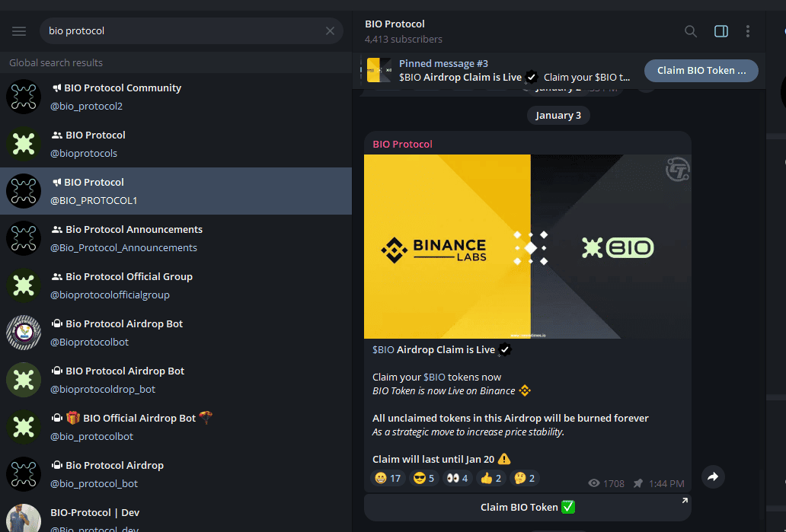Screen dimensions: 786x532
Task: Search within the BIO Protocol channel
Action: (691, 31)
